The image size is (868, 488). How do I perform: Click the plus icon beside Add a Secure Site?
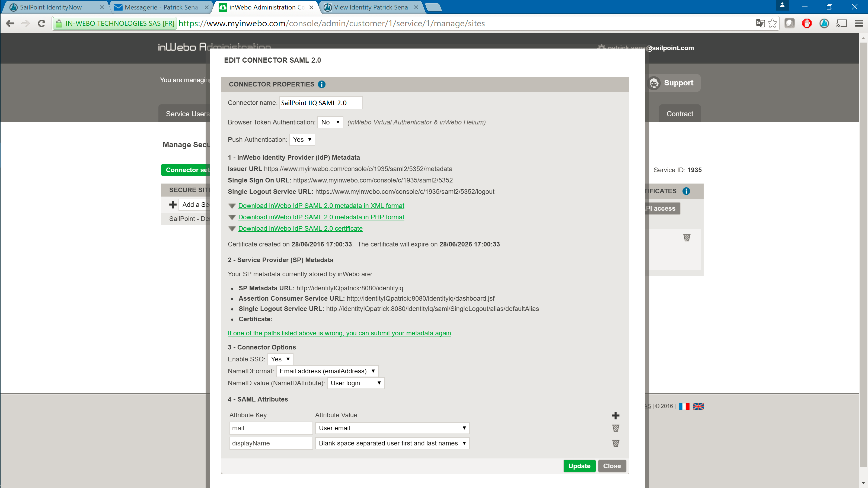coord(173,205)
